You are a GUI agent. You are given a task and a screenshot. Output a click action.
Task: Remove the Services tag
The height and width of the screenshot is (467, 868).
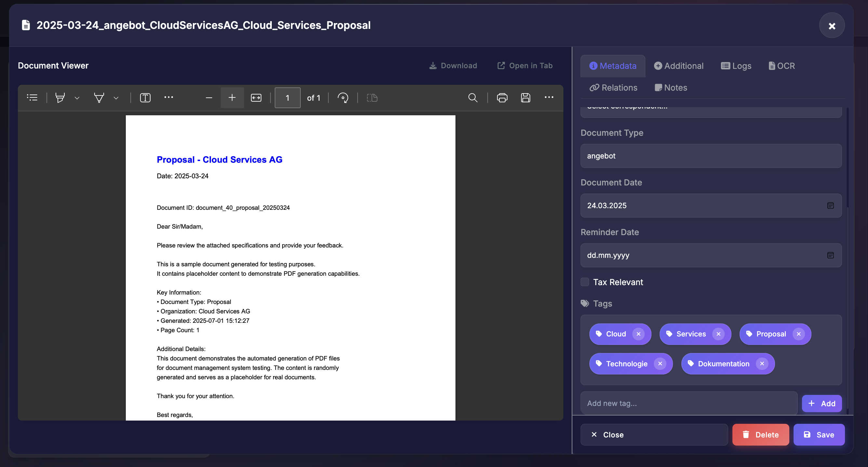point(718,334)
